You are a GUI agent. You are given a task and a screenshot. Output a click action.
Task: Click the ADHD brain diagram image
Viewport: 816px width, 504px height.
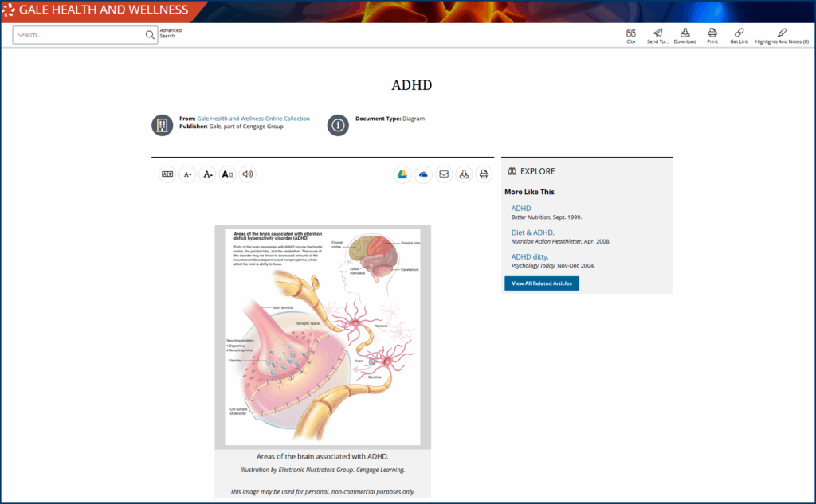tap(322, 336)
